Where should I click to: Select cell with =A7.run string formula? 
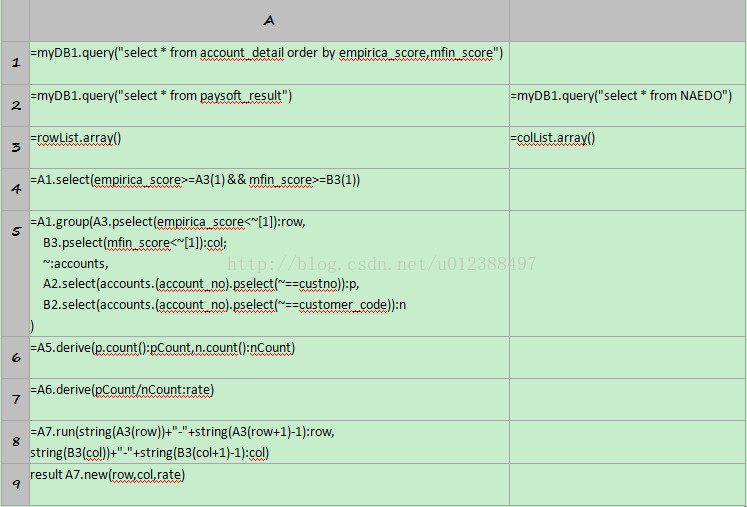click(269, 442)
